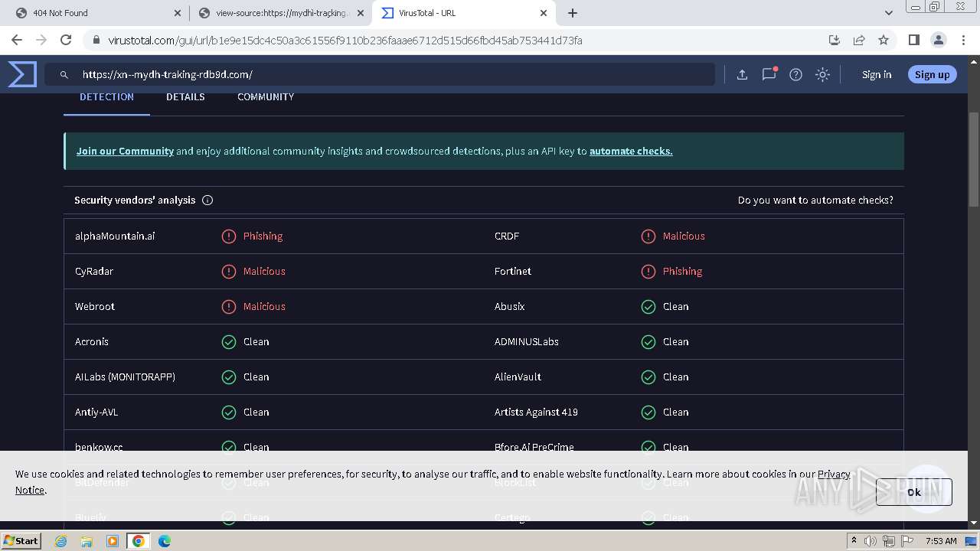Bookmark this page with the star icon
This screenshot has height=551, width=980.
(884, 40)
